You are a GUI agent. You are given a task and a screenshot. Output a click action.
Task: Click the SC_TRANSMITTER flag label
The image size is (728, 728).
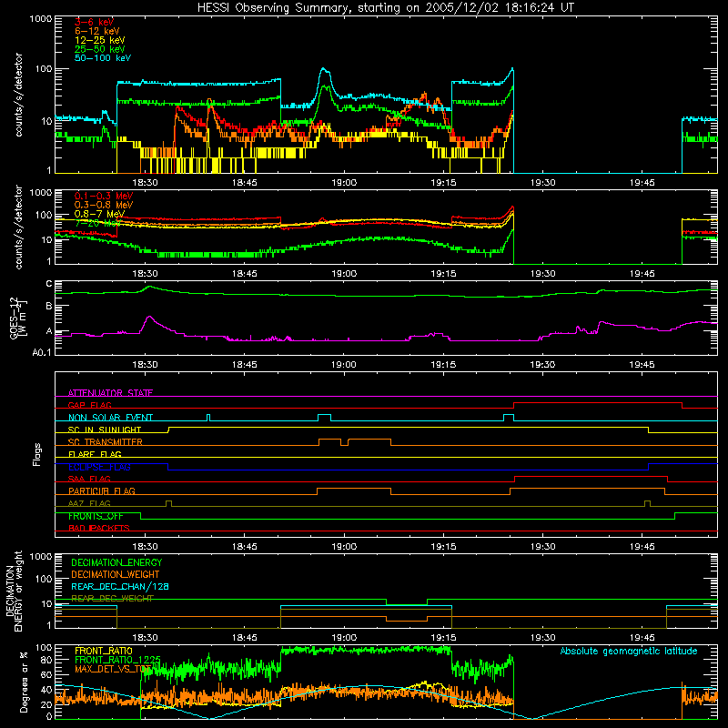[106, 442]
